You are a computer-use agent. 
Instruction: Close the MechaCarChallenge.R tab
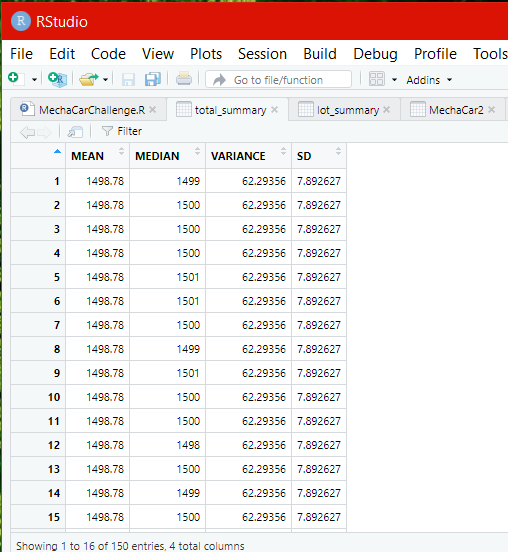coord(152,110)
